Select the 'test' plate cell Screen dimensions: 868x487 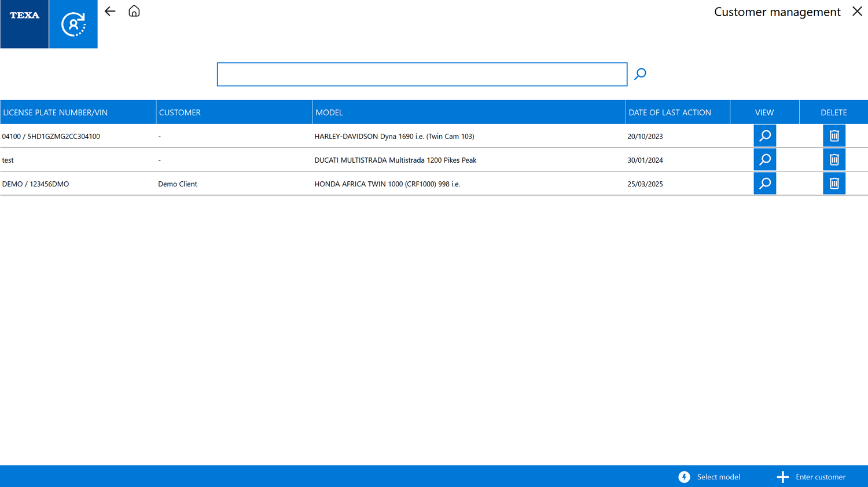(x=8, y=160)
